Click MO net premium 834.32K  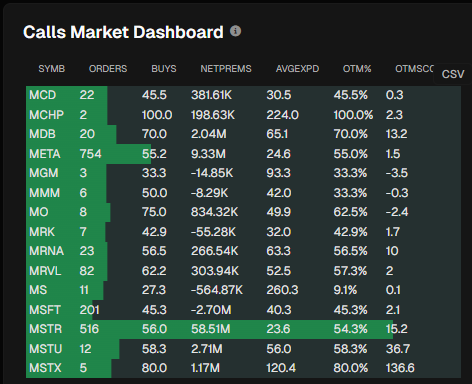215,212
